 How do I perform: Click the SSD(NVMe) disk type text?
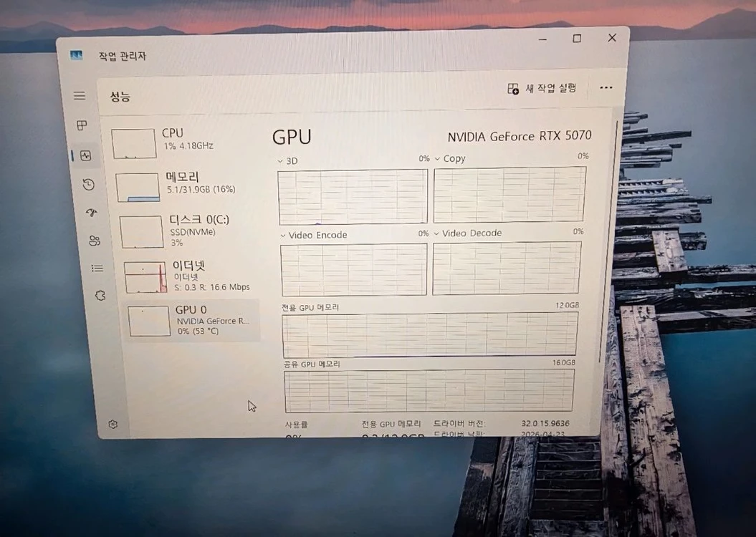click(x=193, y=232)
